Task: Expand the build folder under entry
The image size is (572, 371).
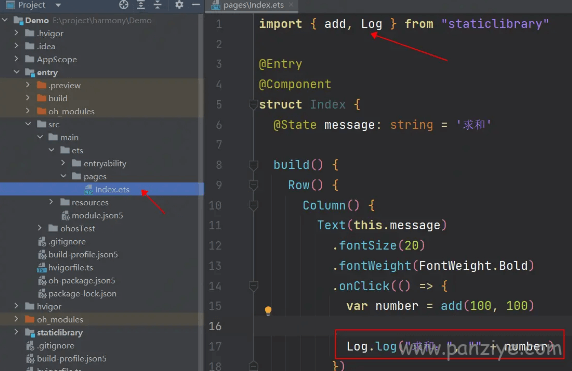Action: 28,98
